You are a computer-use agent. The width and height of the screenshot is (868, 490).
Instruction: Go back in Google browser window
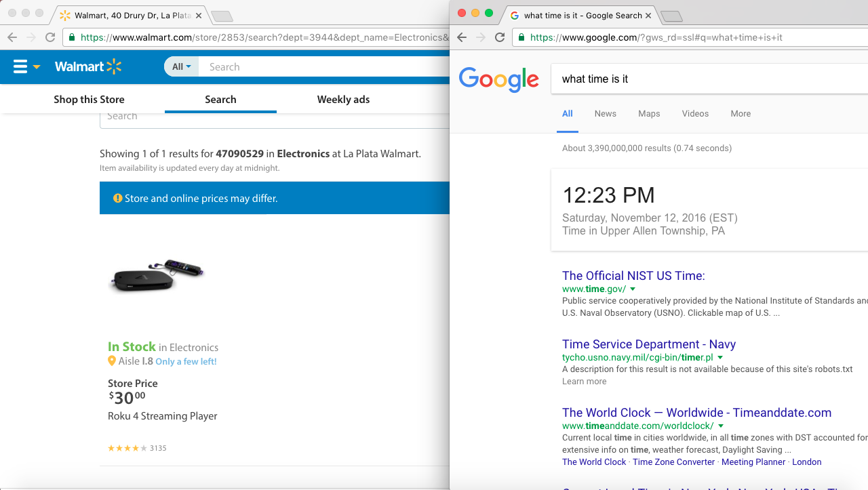point(462,37)
